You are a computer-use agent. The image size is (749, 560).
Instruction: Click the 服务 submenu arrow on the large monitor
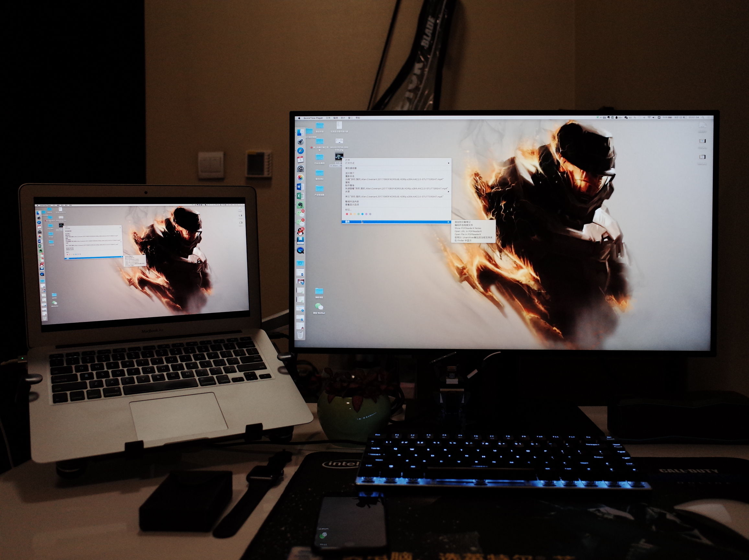[448, 222]
